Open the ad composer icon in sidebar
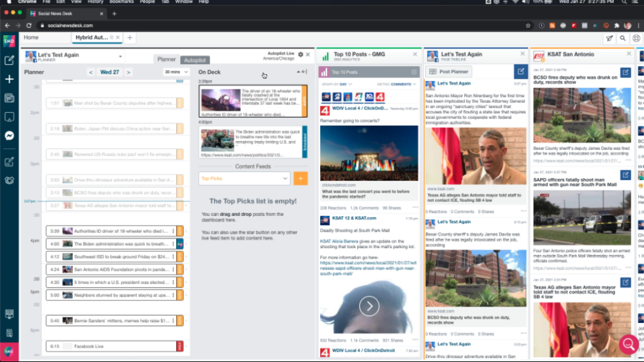Screen dimensions: 644x362 pos(9,162)
